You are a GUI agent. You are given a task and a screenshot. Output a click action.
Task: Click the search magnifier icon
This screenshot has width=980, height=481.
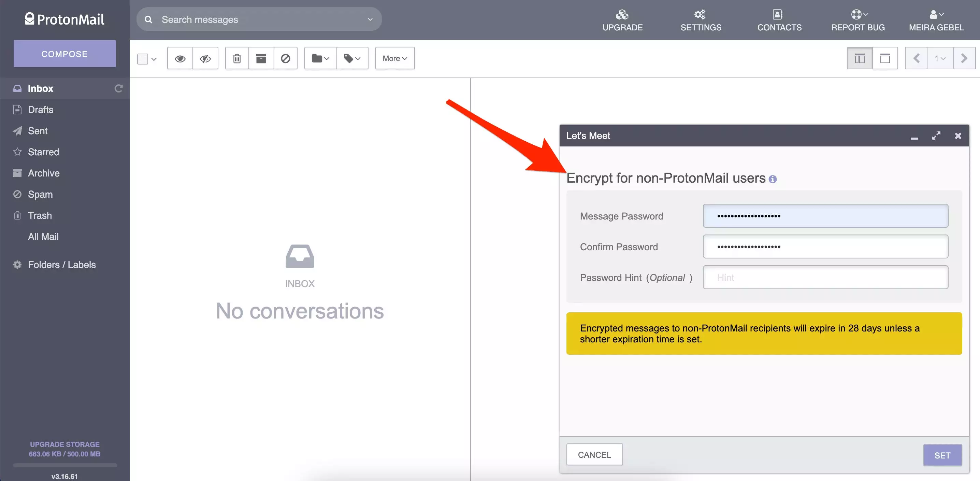coord(148,19)
